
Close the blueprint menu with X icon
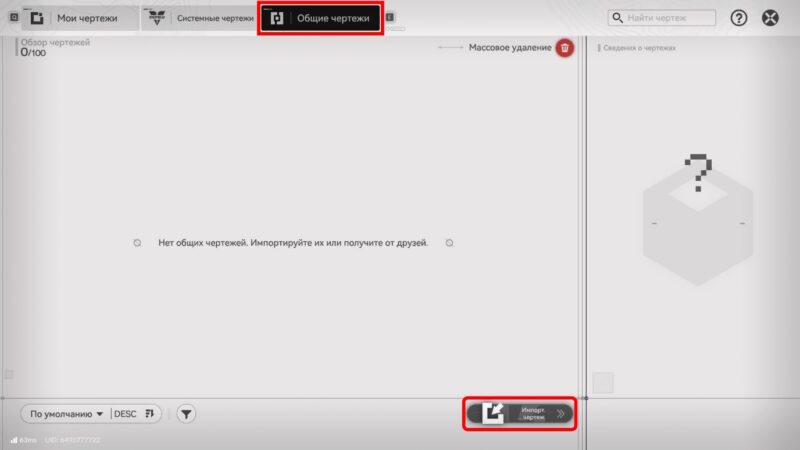(770, 18)
